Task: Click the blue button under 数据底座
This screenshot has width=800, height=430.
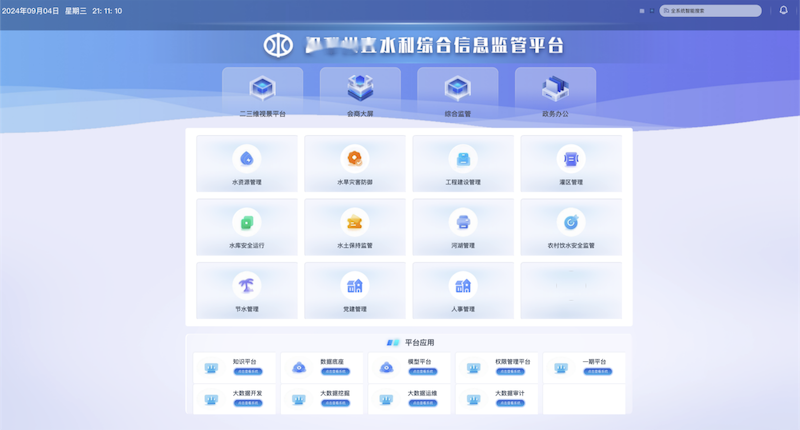Action: pos(335,371)
